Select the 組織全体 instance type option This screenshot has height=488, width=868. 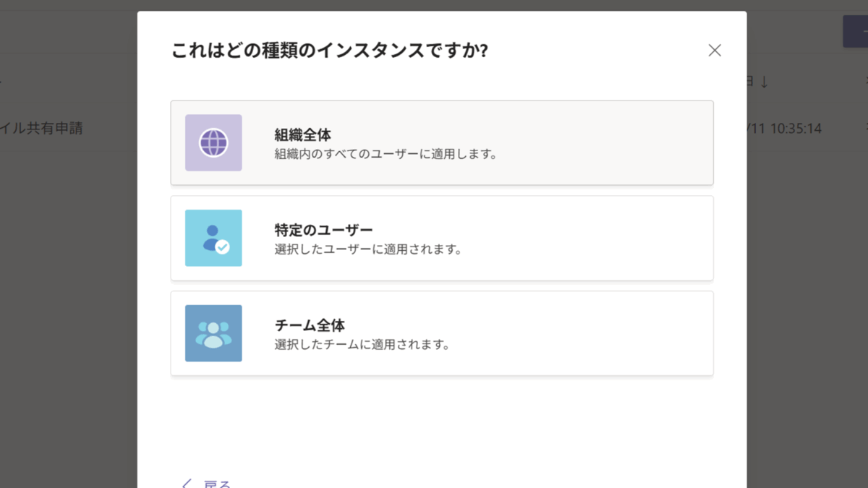(442, 142)
